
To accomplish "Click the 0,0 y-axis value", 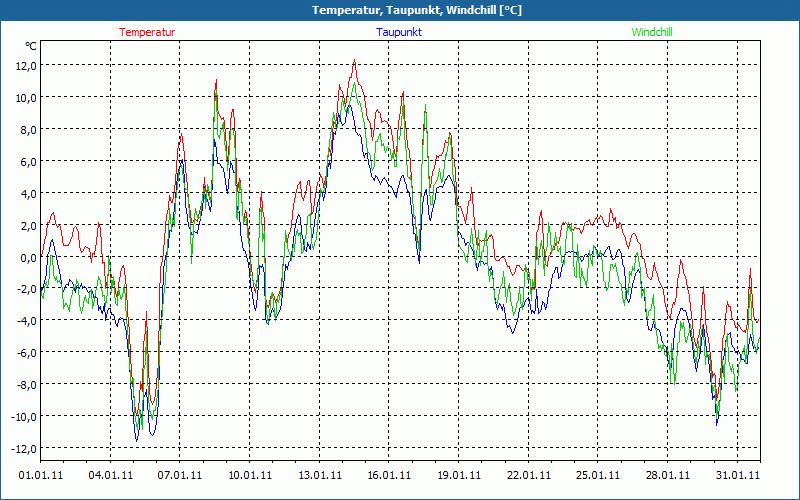I will 29,258.
